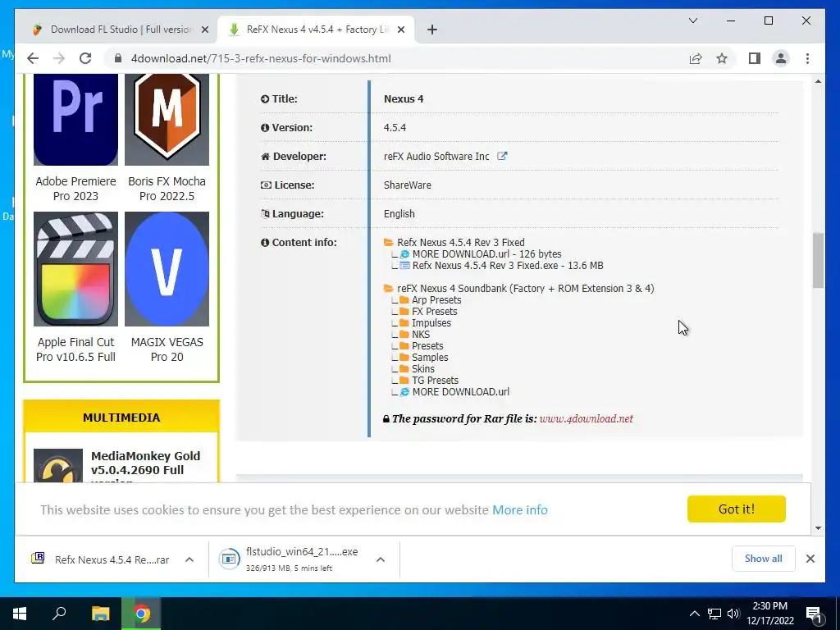The image size is (840, 630).
Task: Click the Title value Nexus 4
Action: 404,98
